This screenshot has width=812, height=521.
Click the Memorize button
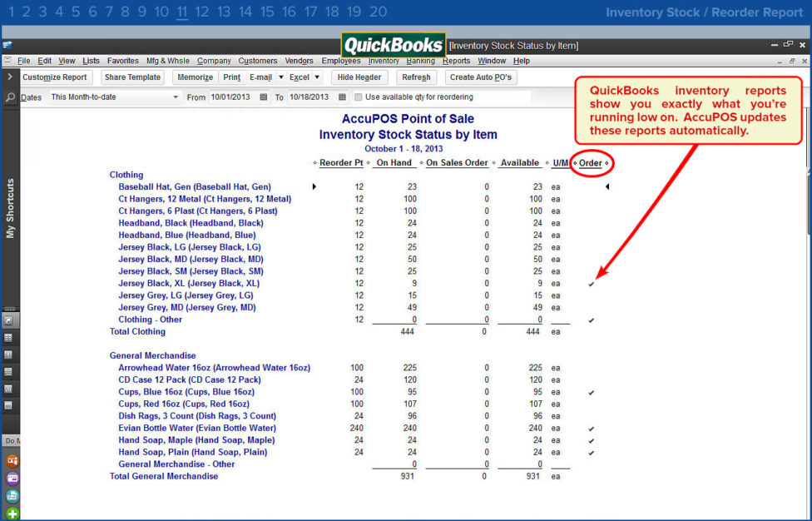pos(196,77)
